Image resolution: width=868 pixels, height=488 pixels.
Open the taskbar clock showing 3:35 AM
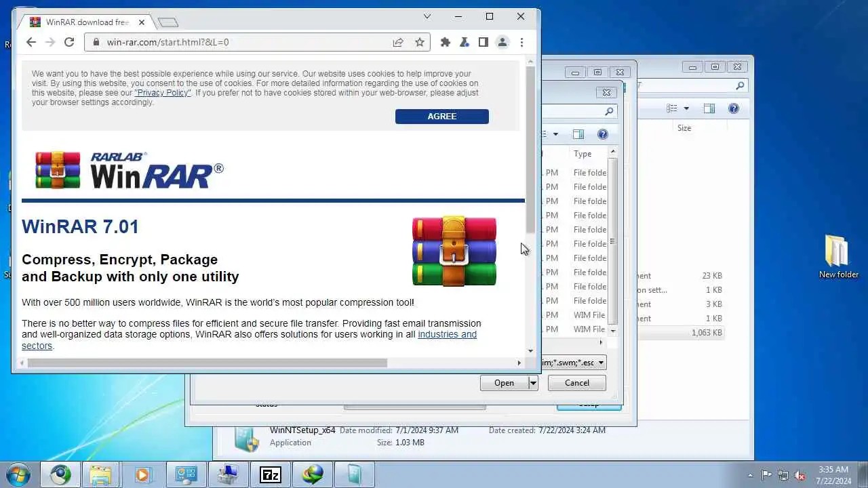(833, 475)
